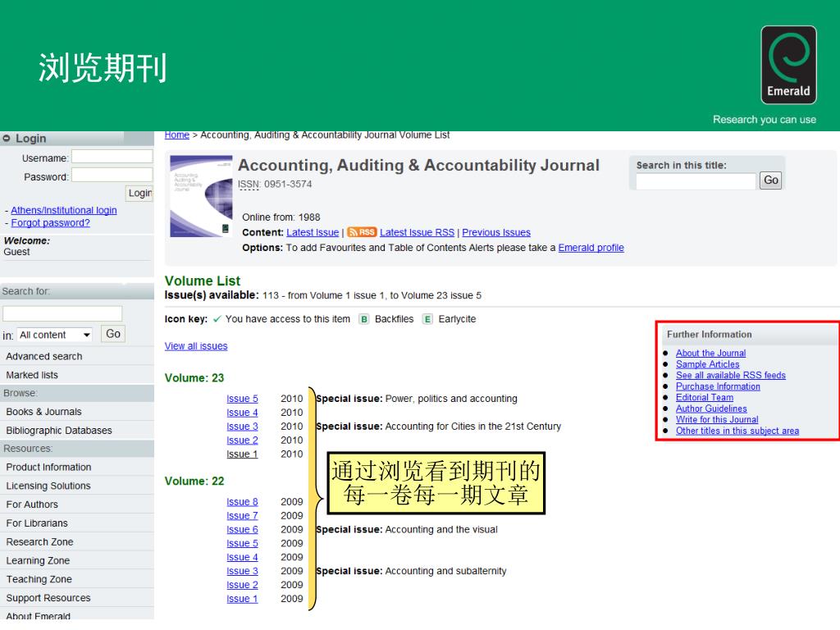This screenshot has width=840, height=630.
Task: Open See all available RSS feeds
Action: [731, 376]
